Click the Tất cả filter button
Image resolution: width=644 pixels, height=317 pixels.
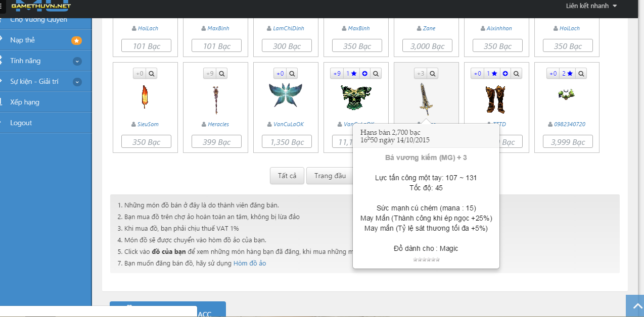click(x=287, y=176)
